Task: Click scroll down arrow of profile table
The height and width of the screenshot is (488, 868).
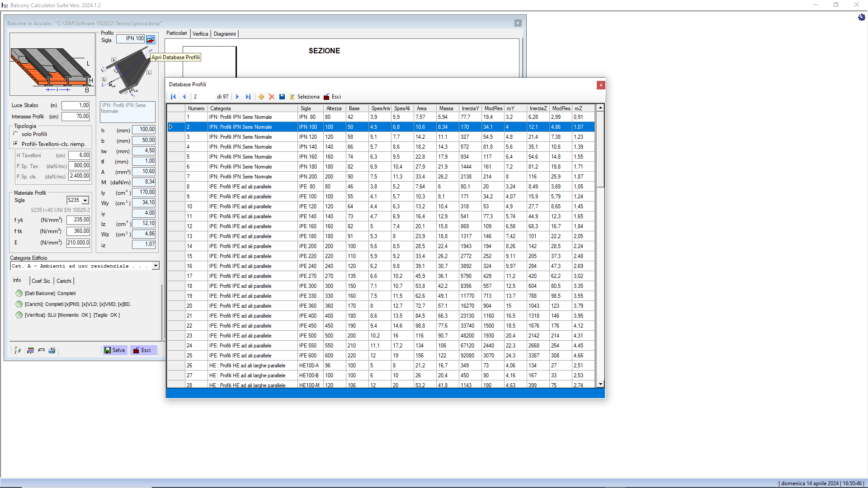Action: (x=600, y=384)
